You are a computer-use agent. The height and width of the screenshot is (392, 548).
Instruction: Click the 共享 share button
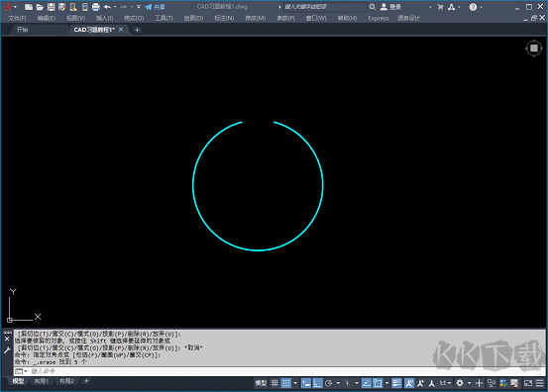click(x=155, y=7)
